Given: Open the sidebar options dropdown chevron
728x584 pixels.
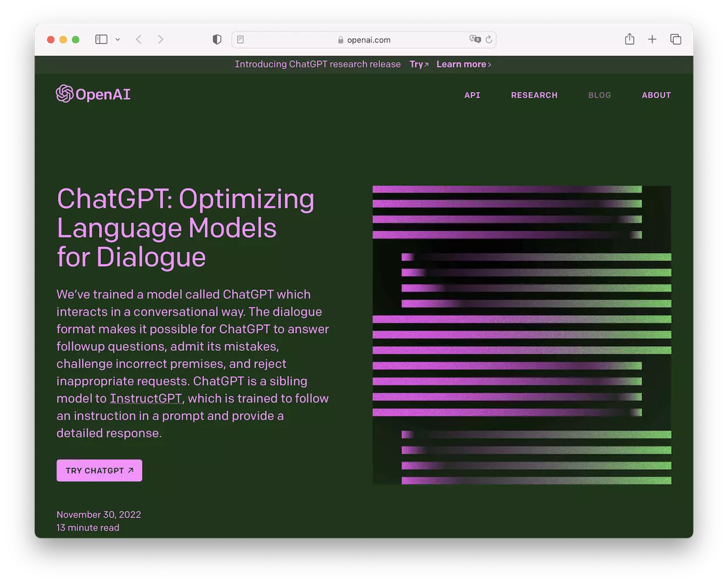Looking at the screenshot, I should tap(118, 40).
